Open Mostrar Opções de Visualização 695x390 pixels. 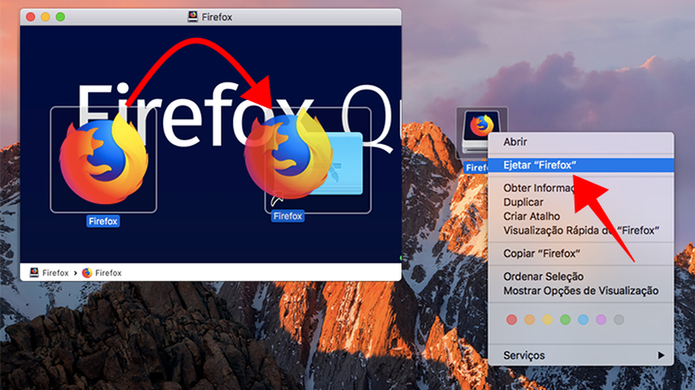581,291
